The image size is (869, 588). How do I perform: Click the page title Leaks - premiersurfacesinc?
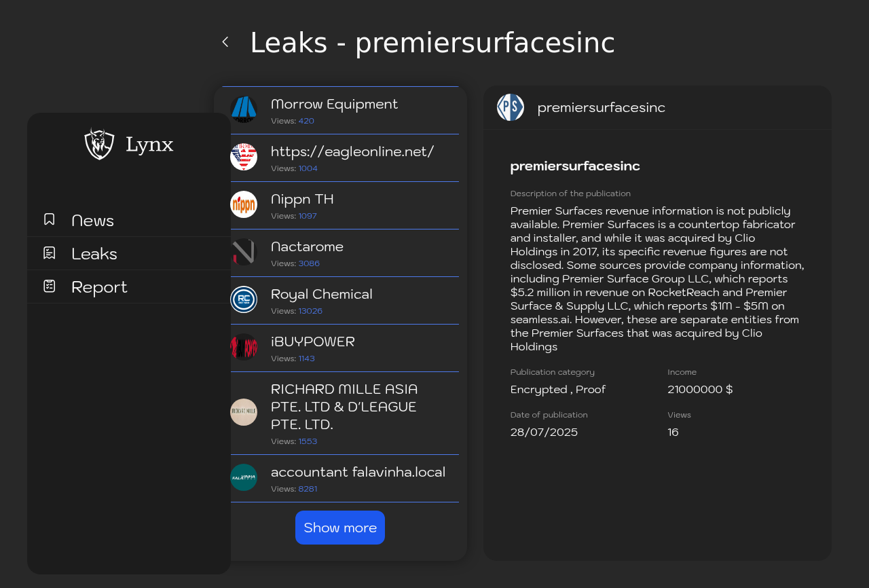tap(432, 43)
